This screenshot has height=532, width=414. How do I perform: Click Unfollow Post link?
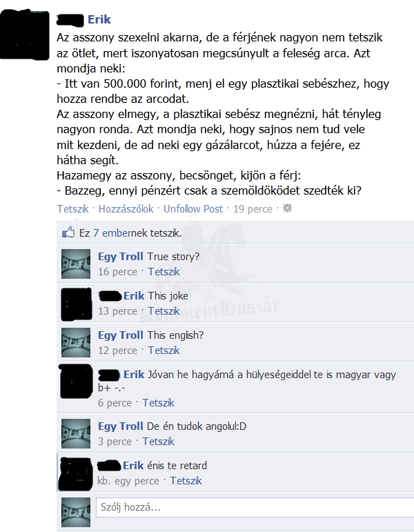click(x=193, y=208)
